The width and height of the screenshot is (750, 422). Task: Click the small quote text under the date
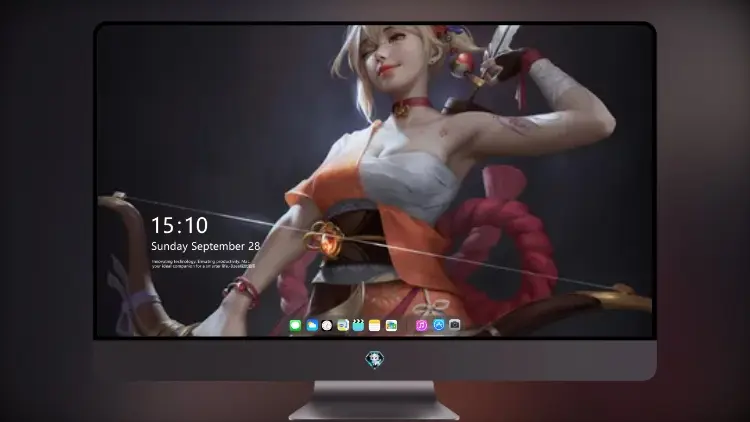[x=203, y=264]
